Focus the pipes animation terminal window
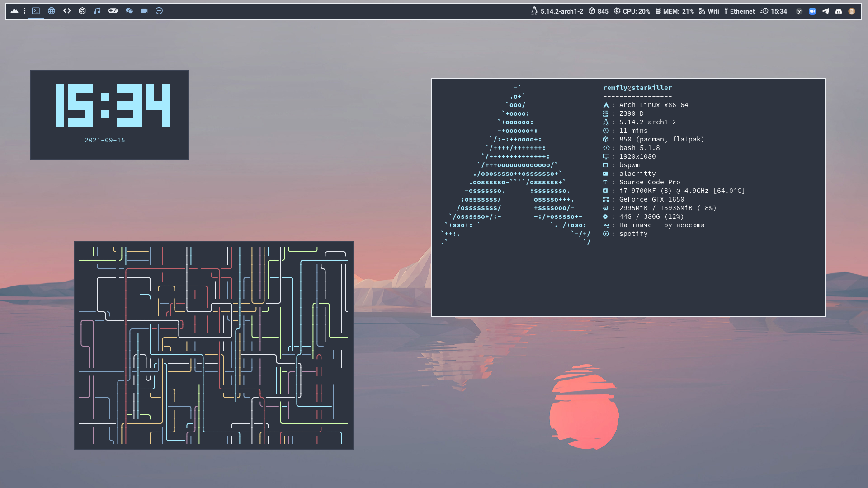This screenshot has width=868, height=488. tap(213, 345)
